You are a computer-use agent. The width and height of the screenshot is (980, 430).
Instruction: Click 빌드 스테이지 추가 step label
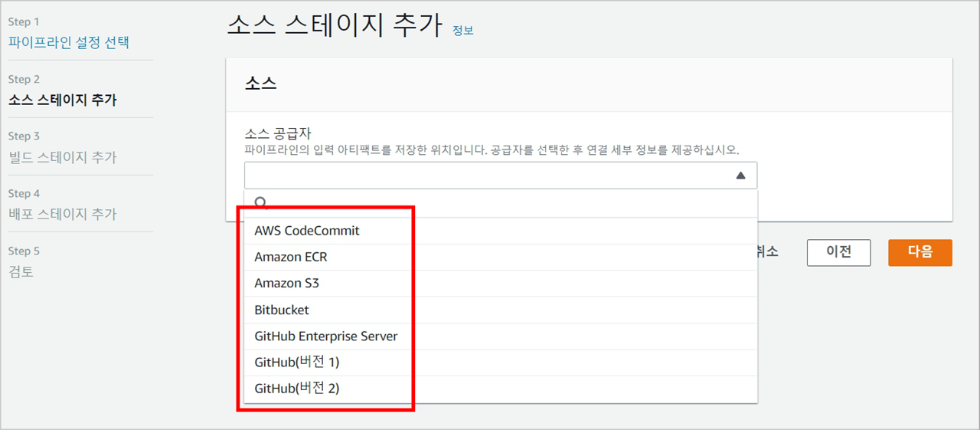[x=63, y=157]
